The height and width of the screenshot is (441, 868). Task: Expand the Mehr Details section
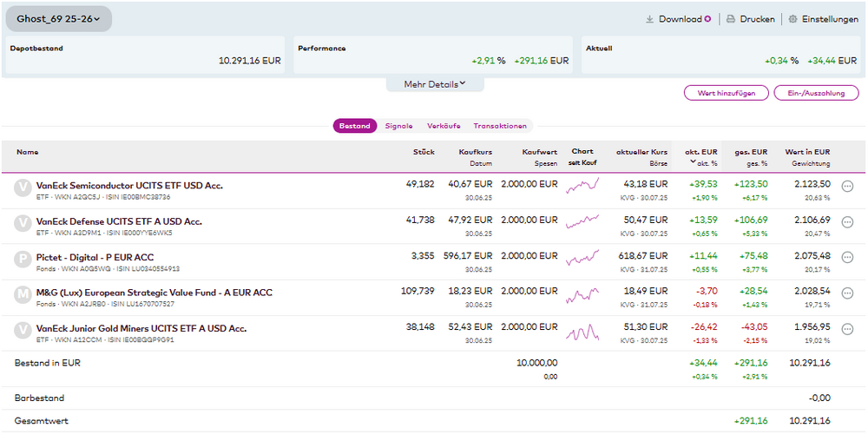point(435,84)
